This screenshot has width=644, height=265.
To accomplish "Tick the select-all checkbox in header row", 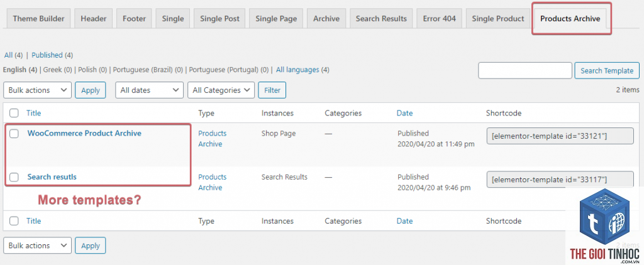I will [14, 113].
